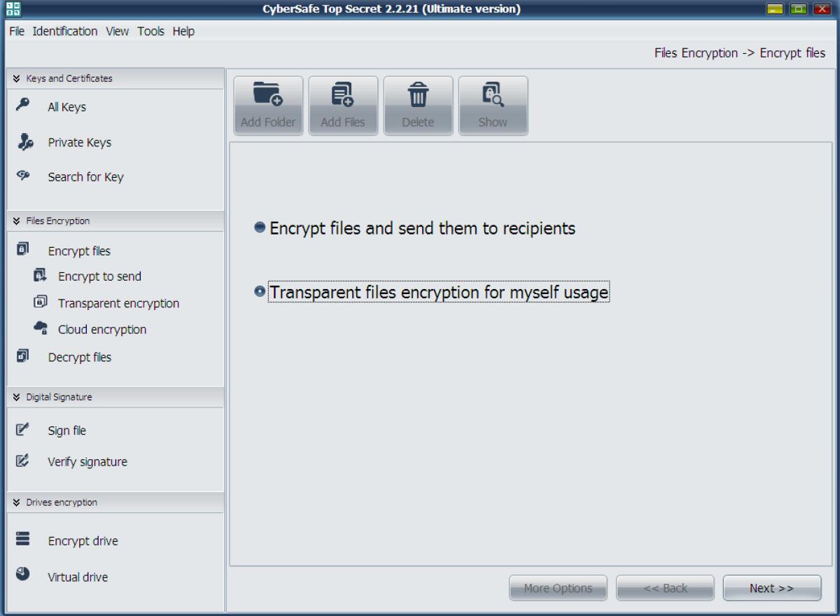
Task: Select Private Keys from the sidebar
Action: tap(78, 142)
